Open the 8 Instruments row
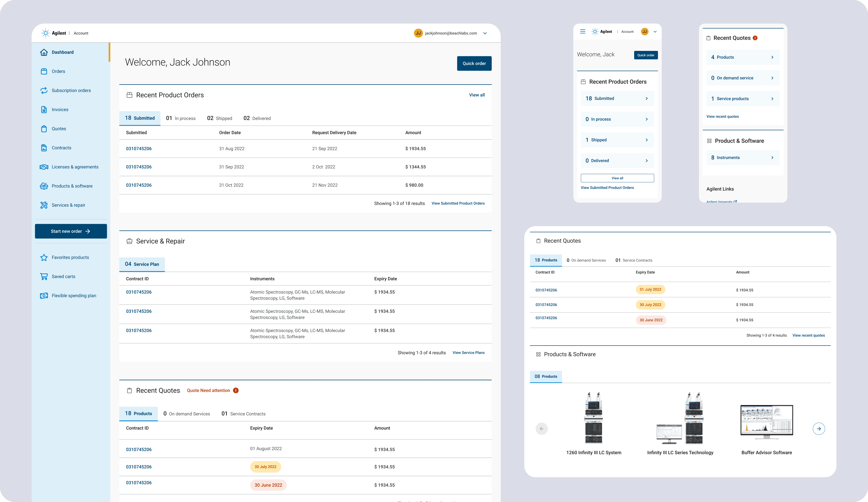The width and height of the screenshot is (868, 502). pyautogui.click(x=743, y=157)
